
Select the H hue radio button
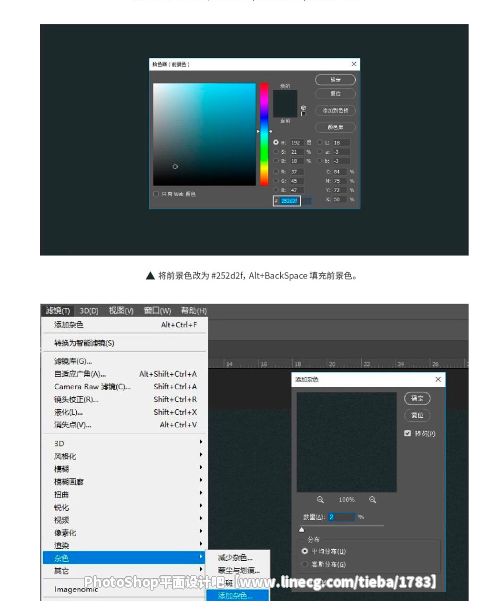(276, 142)
